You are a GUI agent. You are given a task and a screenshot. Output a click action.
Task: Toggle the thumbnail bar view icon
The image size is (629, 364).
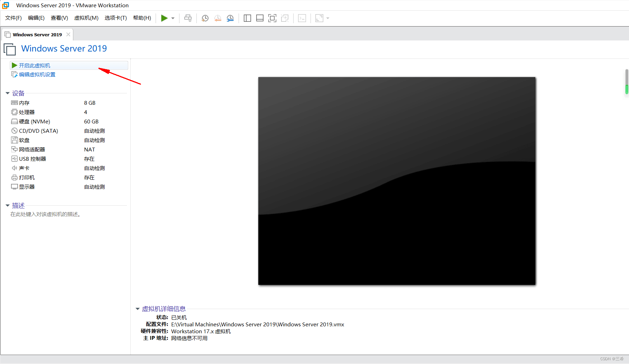[260, 18]
